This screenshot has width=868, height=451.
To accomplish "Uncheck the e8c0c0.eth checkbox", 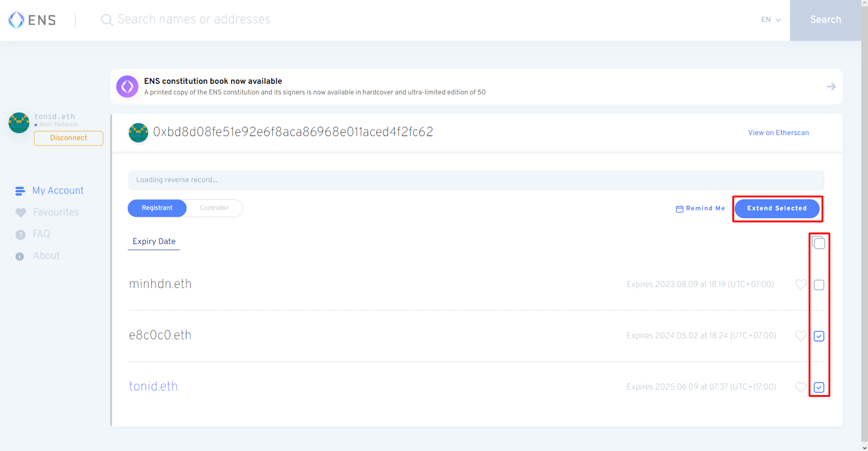I will [819, 336].
